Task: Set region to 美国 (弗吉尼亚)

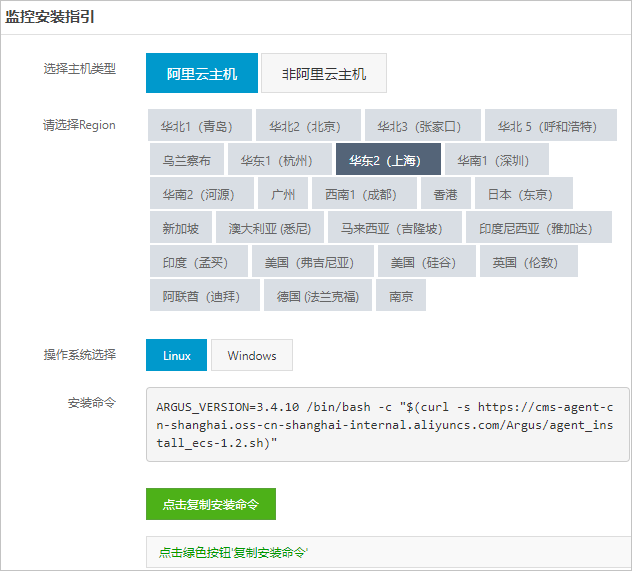Action: tap(313, 261)
